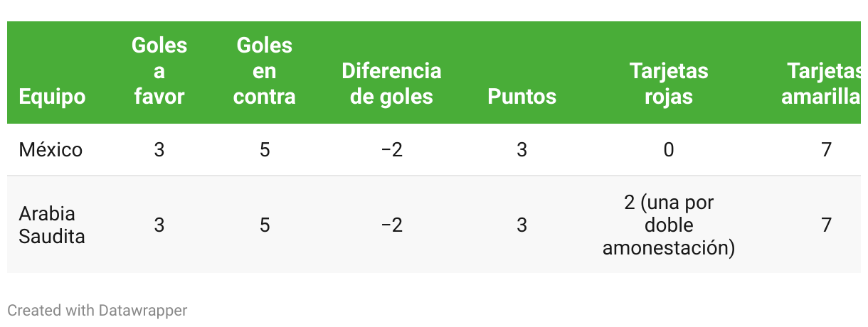Select the Tarjetas rojas header

[669, 84]
